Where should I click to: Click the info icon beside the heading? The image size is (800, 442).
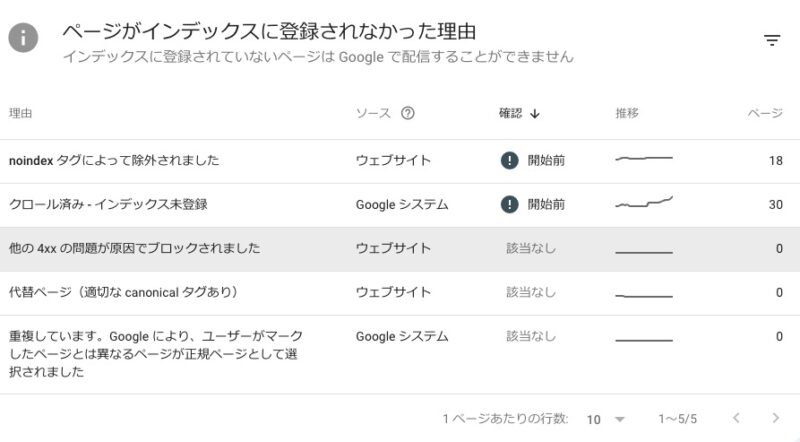pos(23,38)
